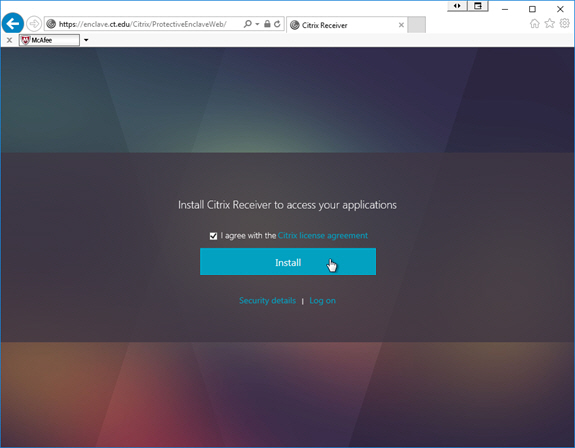This screenshot has height=448, width=575.
Task: Click the Install button
Action: pyautogui.click(x=288, y=262)
